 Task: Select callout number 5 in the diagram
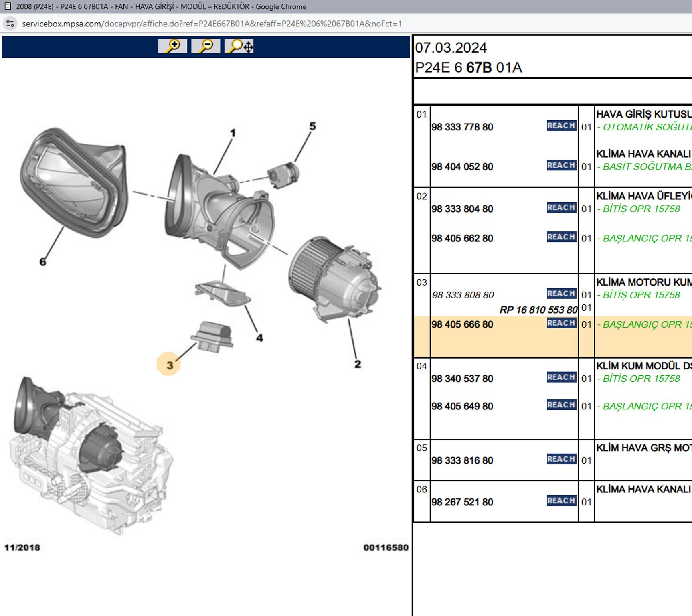click(x=313, y=126)
